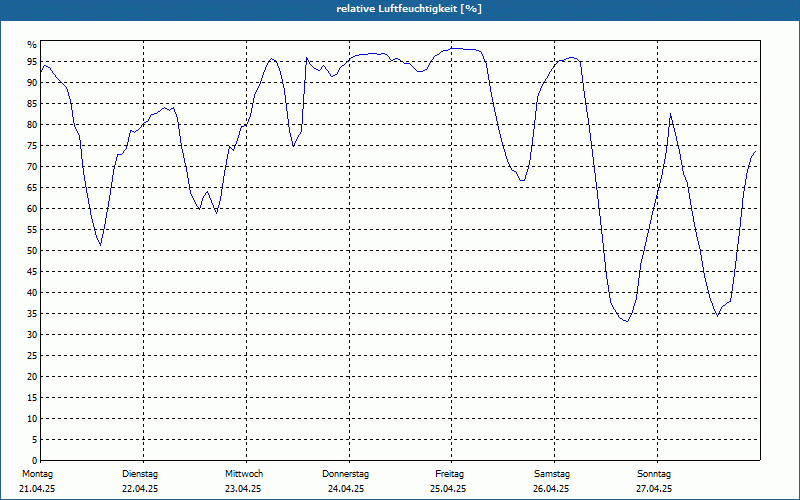
Task: Click the y-axis value 25
Action: point(32,356)
